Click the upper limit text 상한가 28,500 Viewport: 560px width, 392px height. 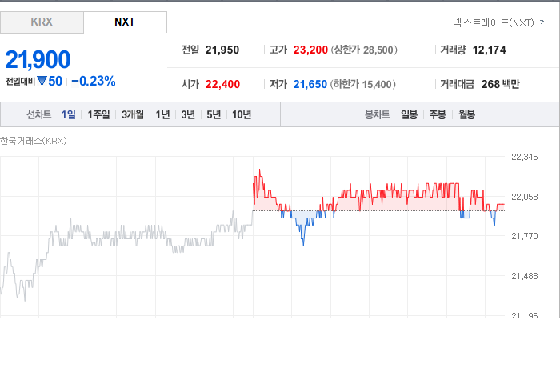[x=364, y=50]
